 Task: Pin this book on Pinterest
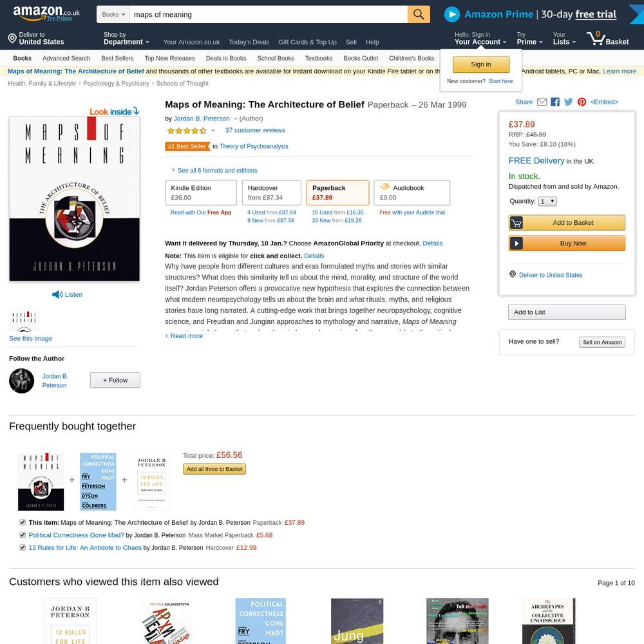pyautogui.click(x=582, y=102)
